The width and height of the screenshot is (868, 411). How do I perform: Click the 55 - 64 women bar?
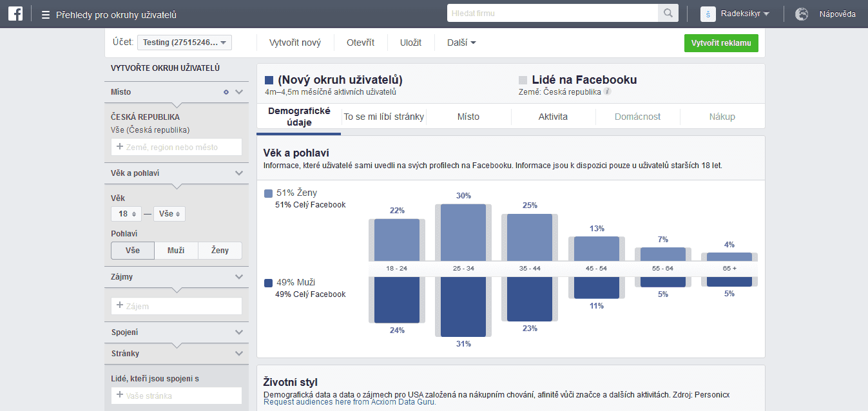(x=663, y=254)
